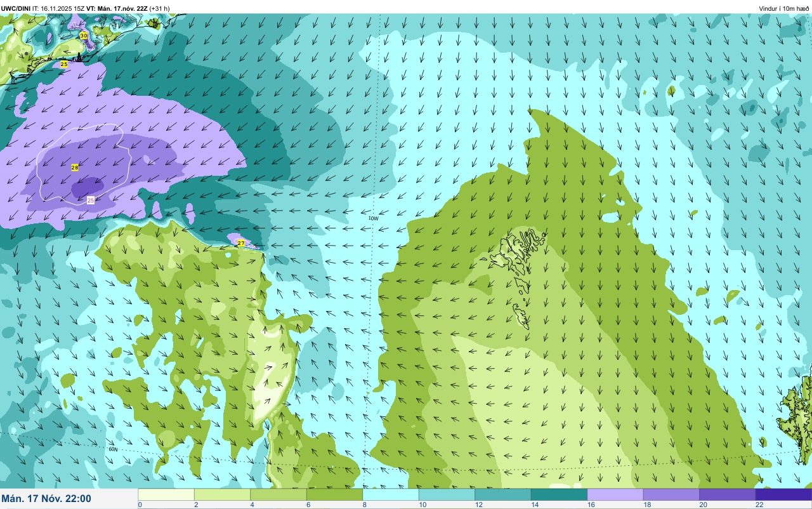Click the yellow '25' label by the coastline

coord(64,64)
